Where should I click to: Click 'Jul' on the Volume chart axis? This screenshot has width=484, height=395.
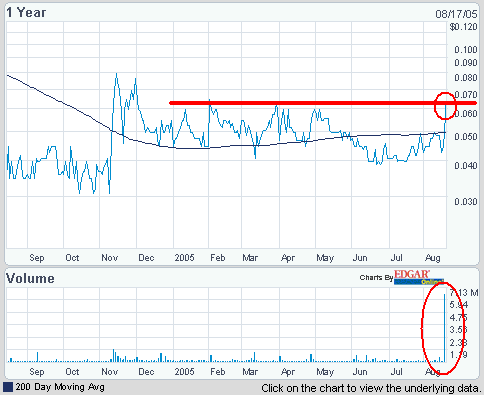click(x=397, y=372)
